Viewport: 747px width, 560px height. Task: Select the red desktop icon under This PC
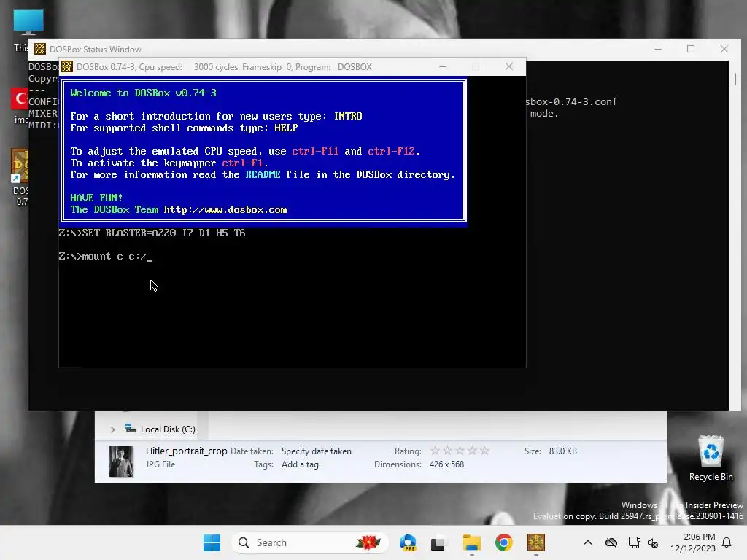coord(20,105)
